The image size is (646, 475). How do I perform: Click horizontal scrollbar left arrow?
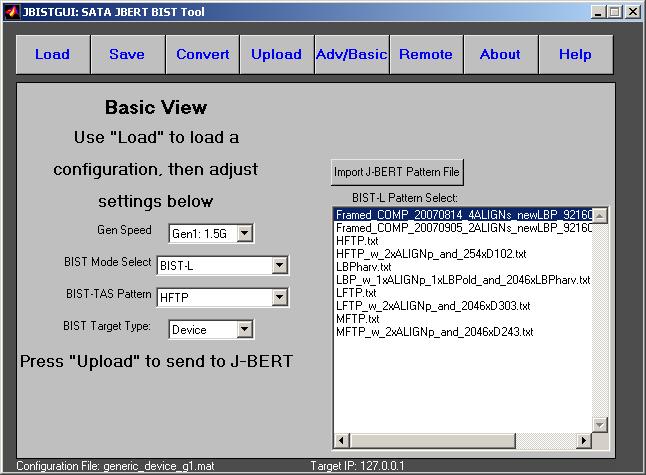pyautogui.click(x=341, y=440)
